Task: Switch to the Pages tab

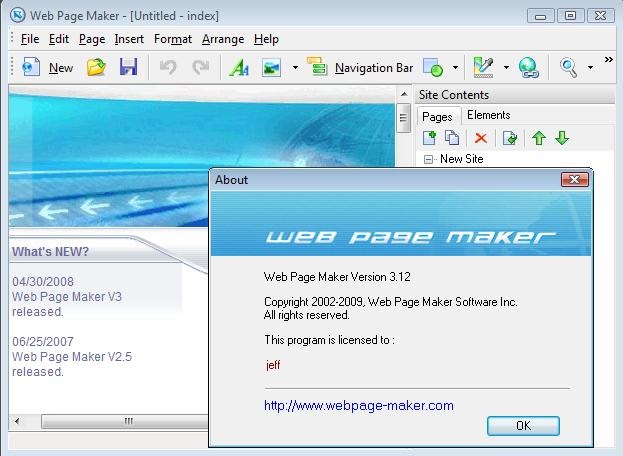Action: click(x=437, y=117)
